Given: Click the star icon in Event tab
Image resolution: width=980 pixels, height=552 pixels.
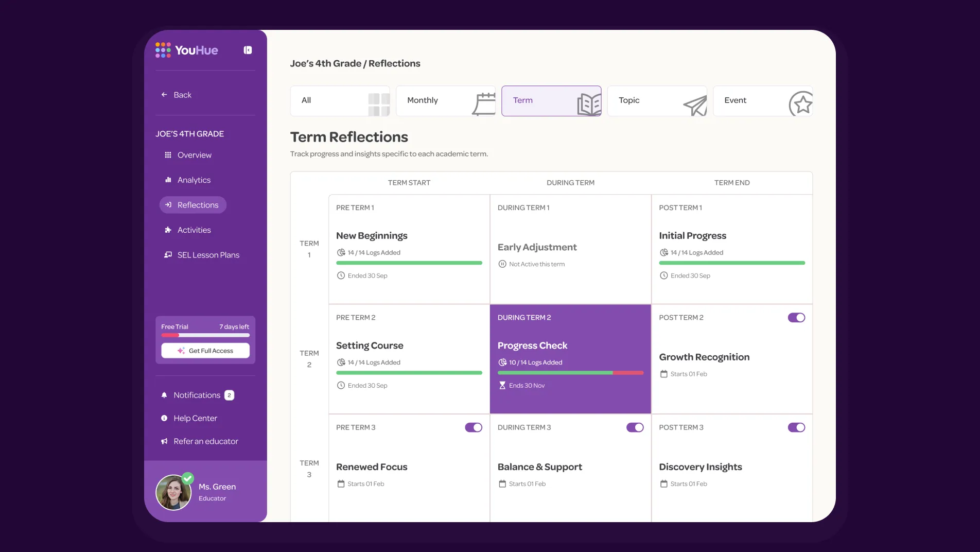Looking at the screenshot, I should tap(801, 104).
